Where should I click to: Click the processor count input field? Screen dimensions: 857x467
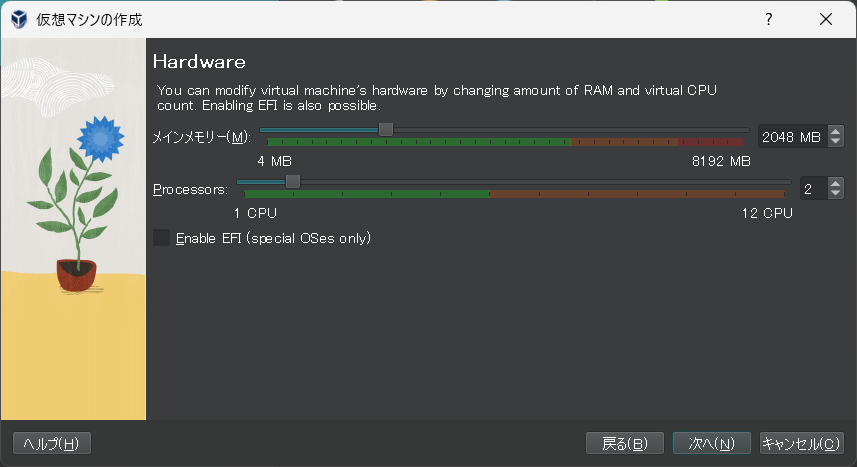click(x=811, y=188)
